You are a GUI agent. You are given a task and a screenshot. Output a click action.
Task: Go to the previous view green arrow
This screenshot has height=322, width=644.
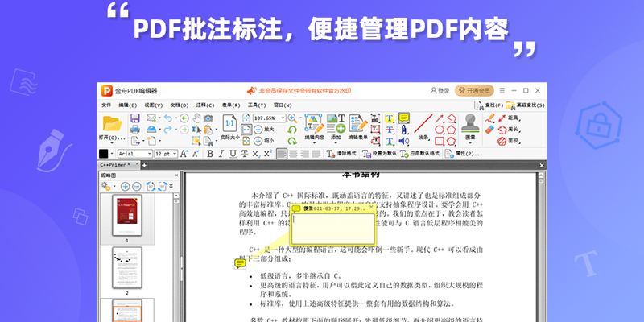(x=184, y=118)
